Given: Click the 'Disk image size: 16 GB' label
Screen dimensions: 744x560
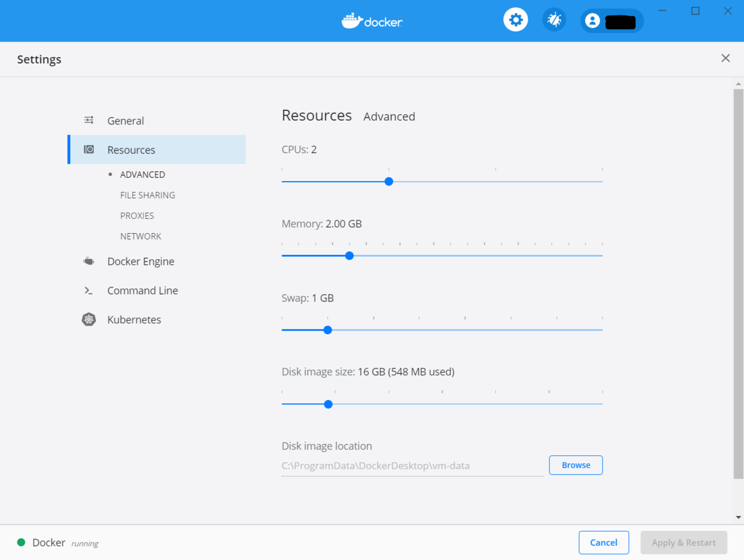Looking at the screenshot, I should point(368,372).
